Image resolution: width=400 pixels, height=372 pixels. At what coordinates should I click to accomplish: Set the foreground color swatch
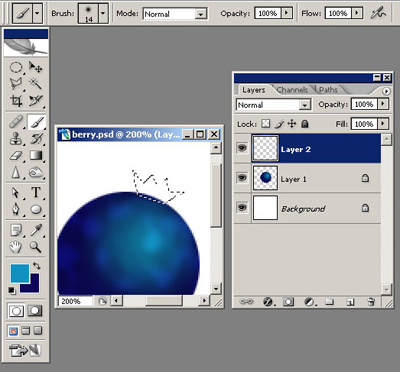coord(20,274)
